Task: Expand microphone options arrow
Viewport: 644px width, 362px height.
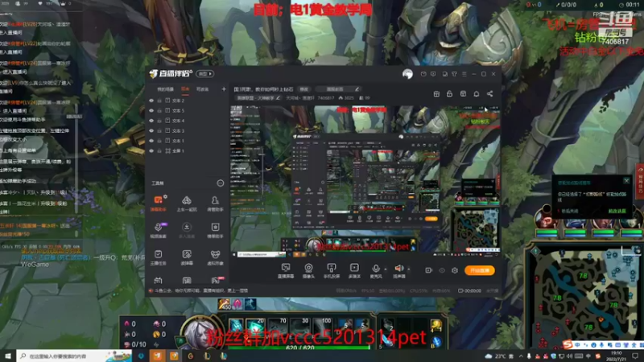Action: point(386,269)
